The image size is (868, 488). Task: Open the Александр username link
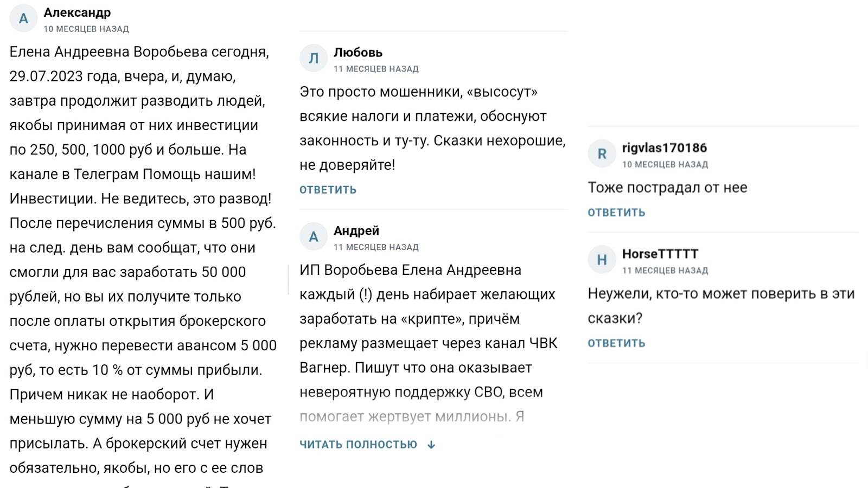coord(77,12)
